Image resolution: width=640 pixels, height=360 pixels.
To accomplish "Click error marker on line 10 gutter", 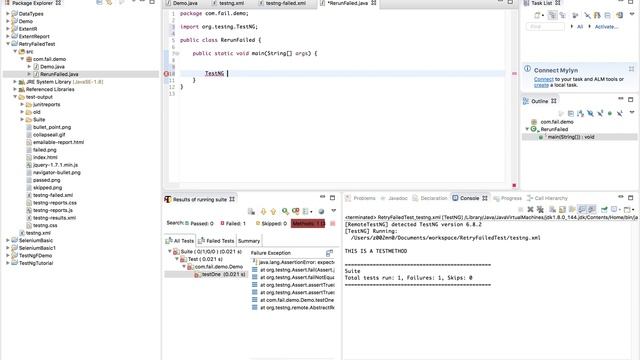I will pos(166,74).
